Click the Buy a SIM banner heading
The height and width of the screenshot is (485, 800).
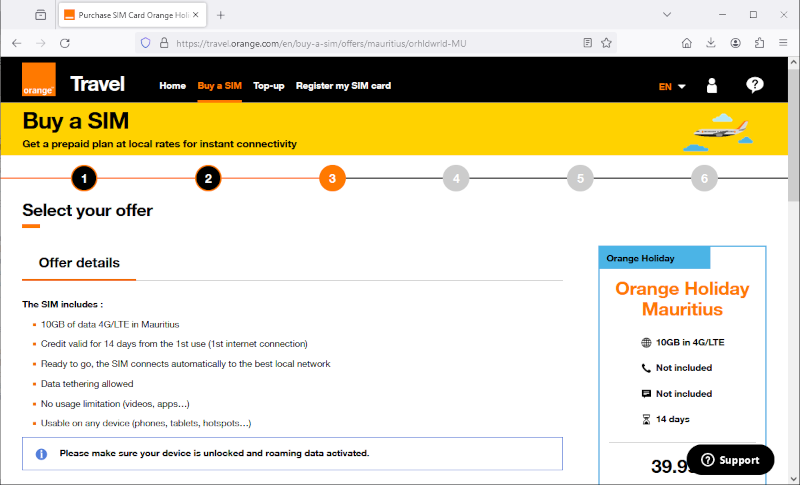coord(76,121)
